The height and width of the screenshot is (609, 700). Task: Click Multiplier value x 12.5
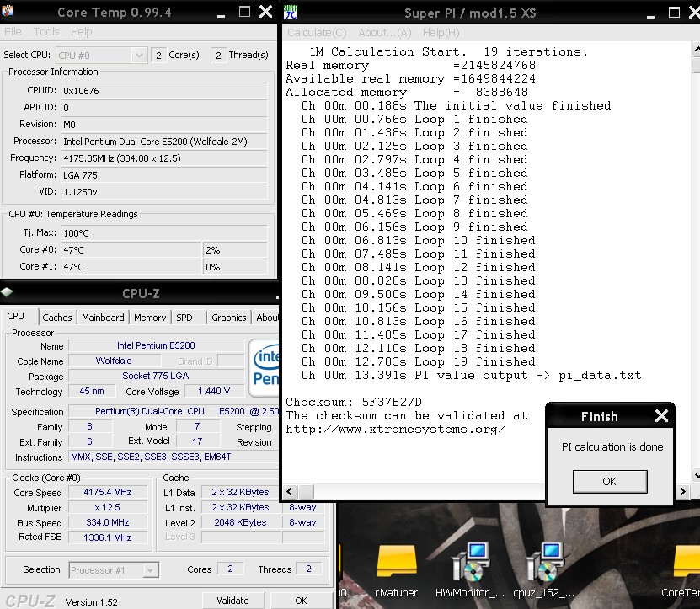click(108, 507)
